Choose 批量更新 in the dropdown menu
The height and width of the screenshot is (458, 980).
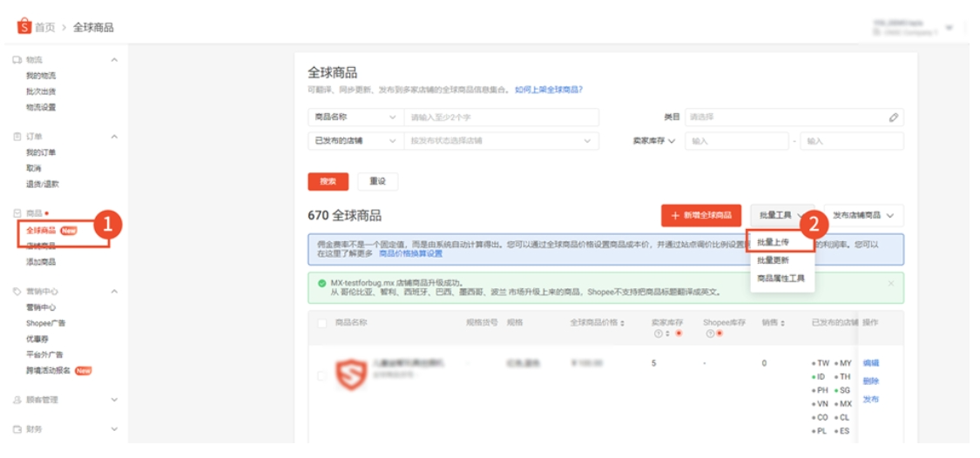773,260
